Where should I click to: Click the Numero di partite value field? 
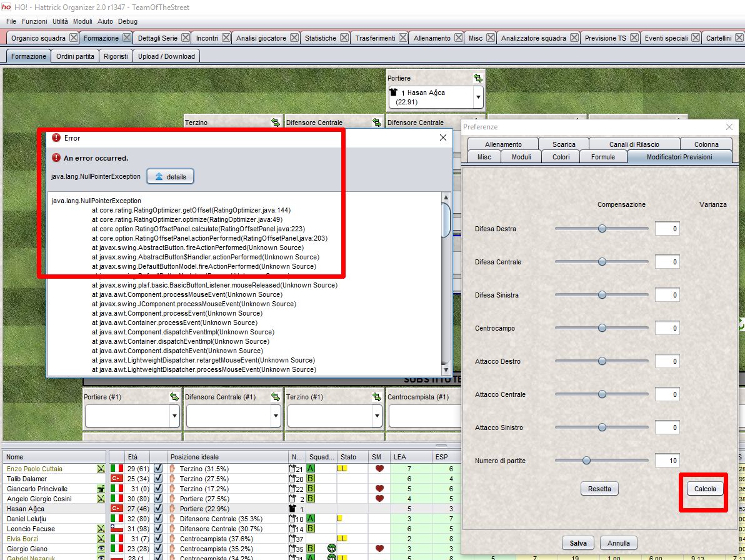tap(668, 461)
